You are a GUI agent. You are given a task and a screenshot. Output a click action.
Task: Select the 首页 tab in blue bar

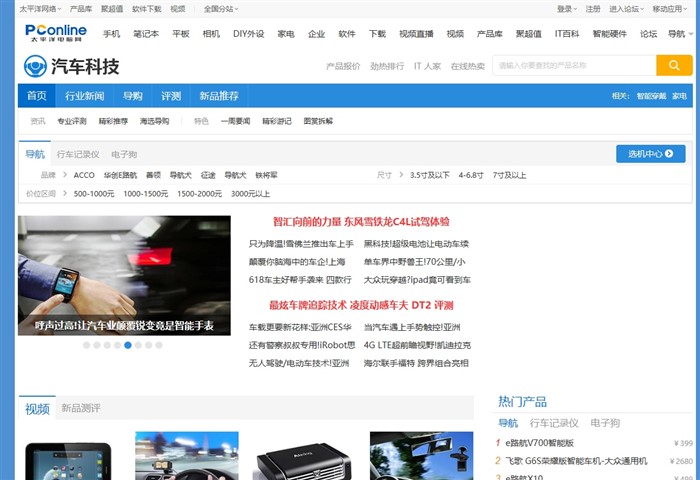(x=37, y=96)
